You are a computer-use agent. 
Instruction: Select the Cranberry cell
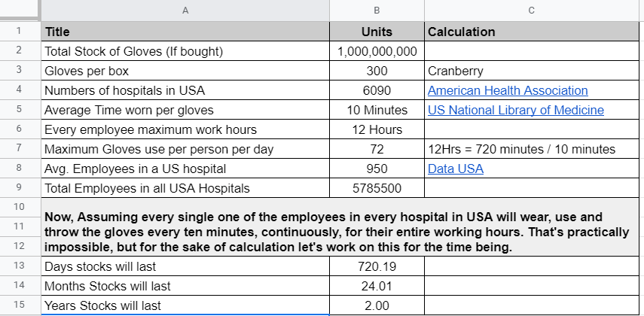tap(533, 71)
